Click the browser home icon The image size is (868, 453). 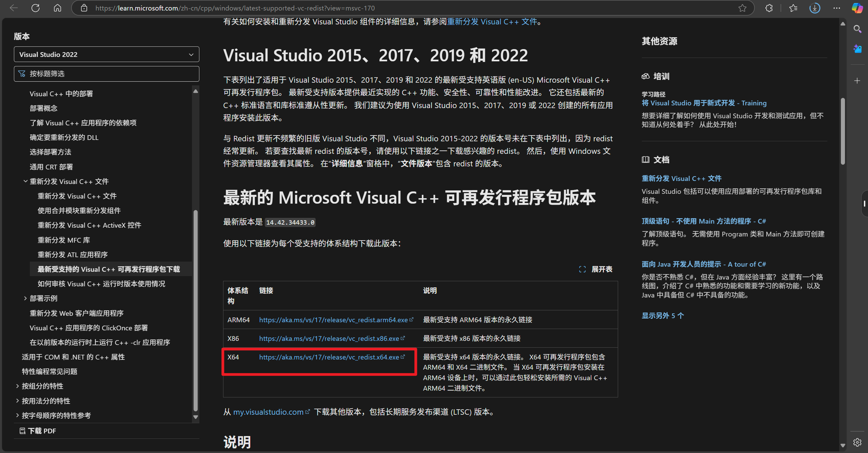pyautogui.click(x=57, y=8)
